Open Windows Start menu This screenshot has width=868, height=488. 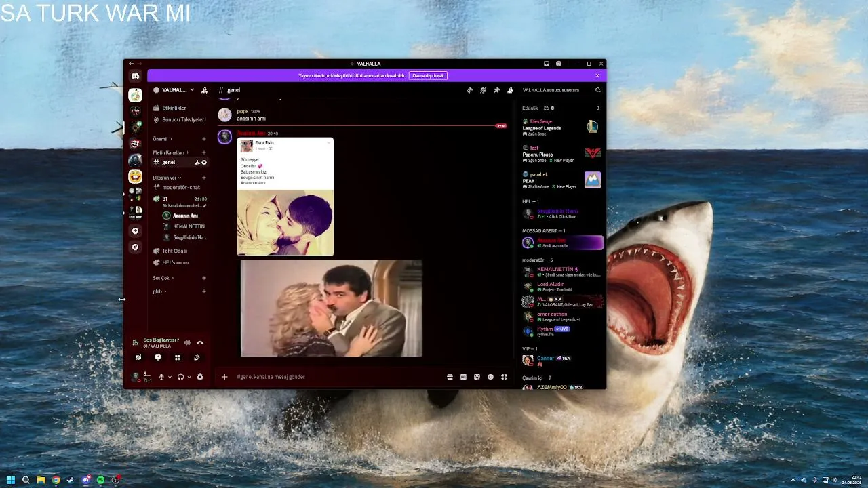11,480
